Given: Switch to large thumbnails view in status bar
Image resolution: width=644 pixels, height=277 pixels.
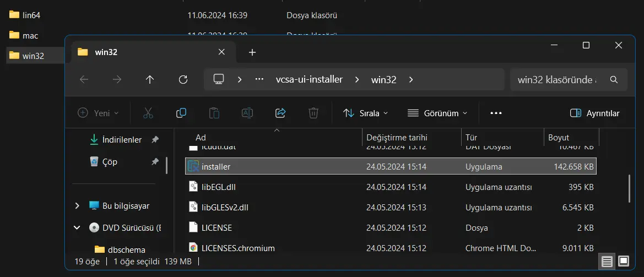Looking at the screenshot, I should coord(624,261).
